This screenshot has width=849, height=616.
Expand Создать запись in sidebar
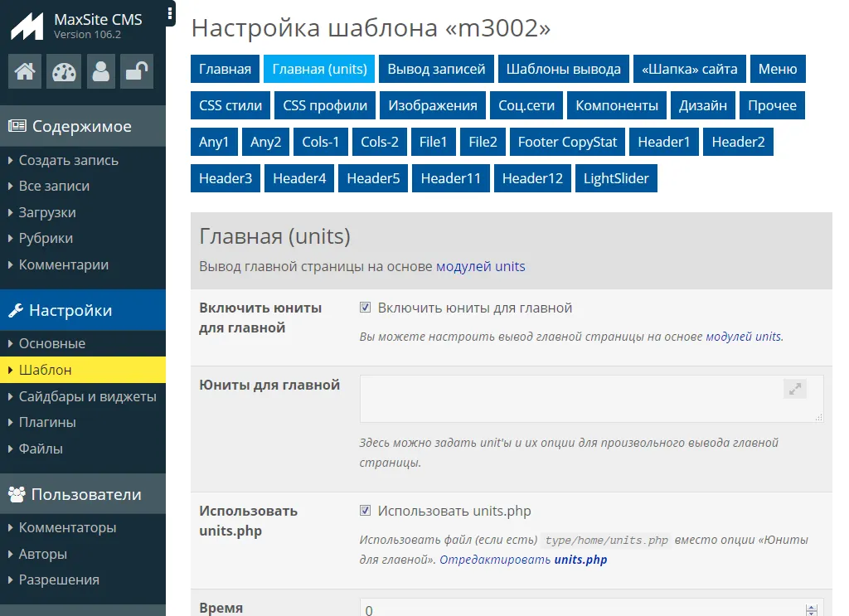[x=68, y=160]
